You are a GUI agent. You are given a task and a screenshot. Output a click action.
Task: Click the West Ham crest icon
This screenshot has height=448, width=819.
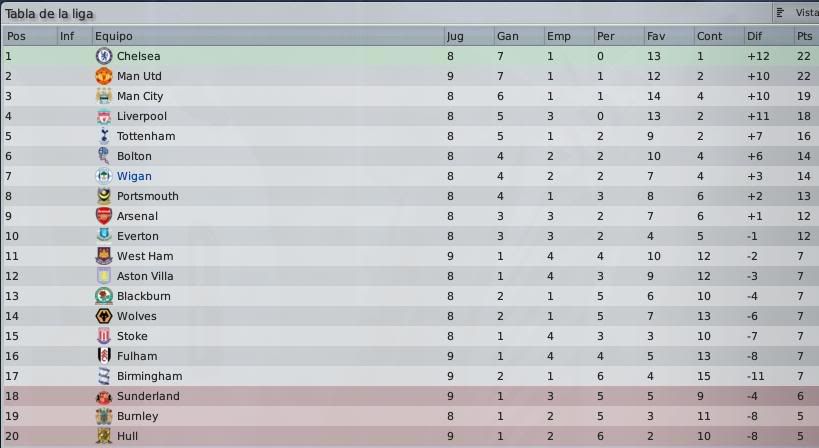tap(104, 256)
